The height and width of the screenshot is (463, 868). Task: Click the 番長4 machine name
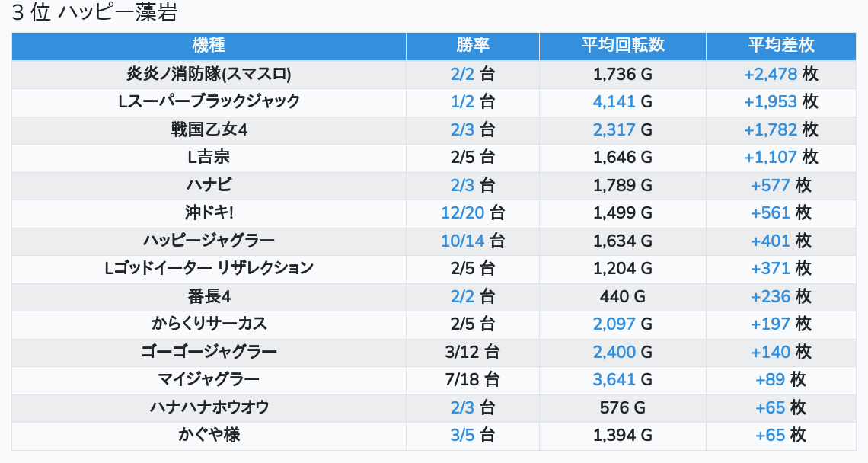tap(209, 296)
